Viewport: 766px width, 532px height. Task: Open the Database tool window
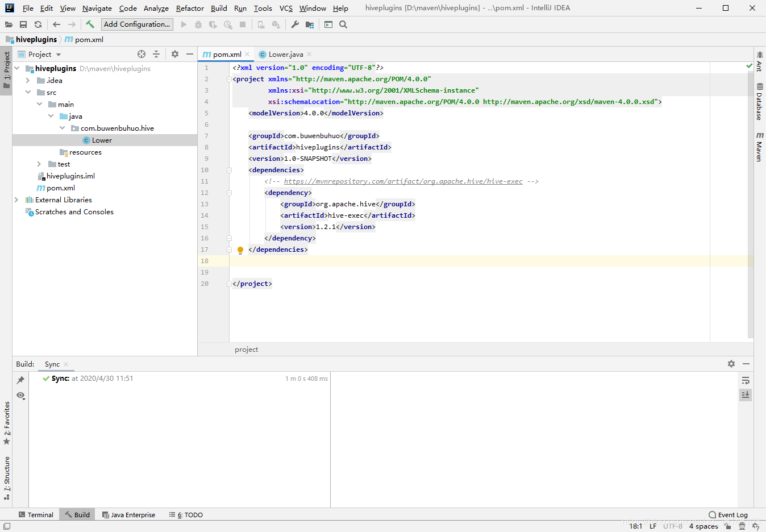click(x=759, y=102)
